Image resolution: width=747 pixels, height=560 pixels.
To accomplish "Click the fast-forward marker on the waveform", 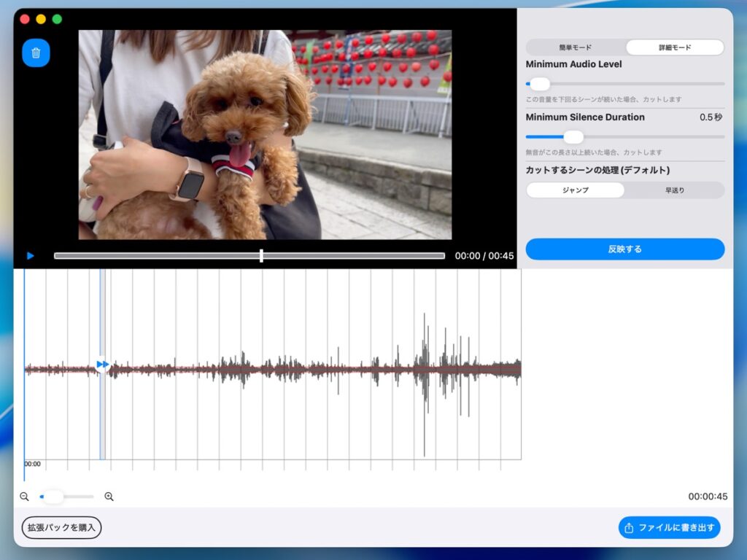I will click(x=102, y=364).
